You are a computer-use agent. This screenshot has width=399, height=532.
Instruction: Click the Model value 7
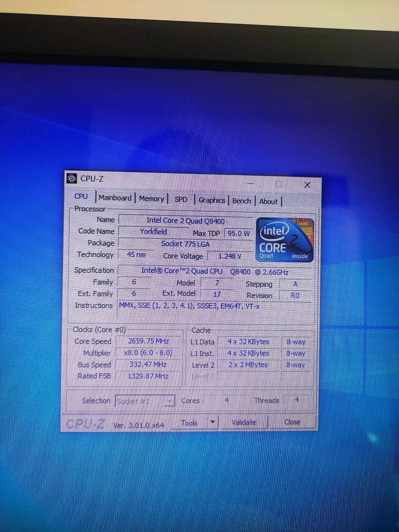point(217,283)
